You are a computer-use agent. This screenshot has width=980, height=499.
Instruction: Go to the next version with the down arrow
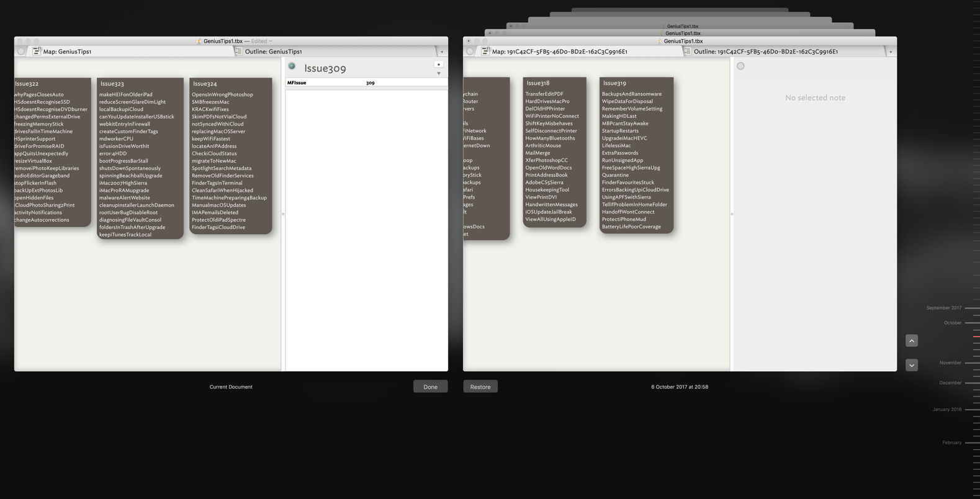pyautogui.click(x=911, y=365)
